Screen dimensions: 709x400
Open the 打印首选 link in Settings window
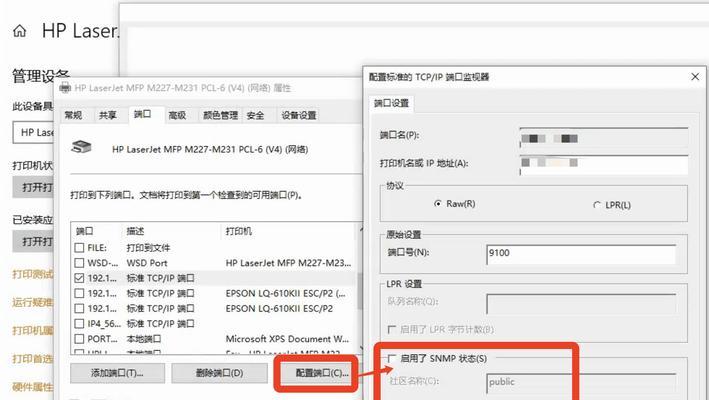[x=33, y=359]
